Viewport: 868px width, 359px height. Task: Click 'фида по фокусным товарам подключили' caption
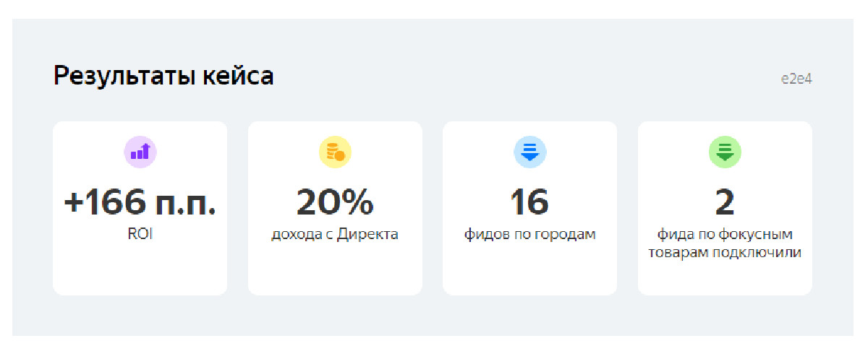725,244
